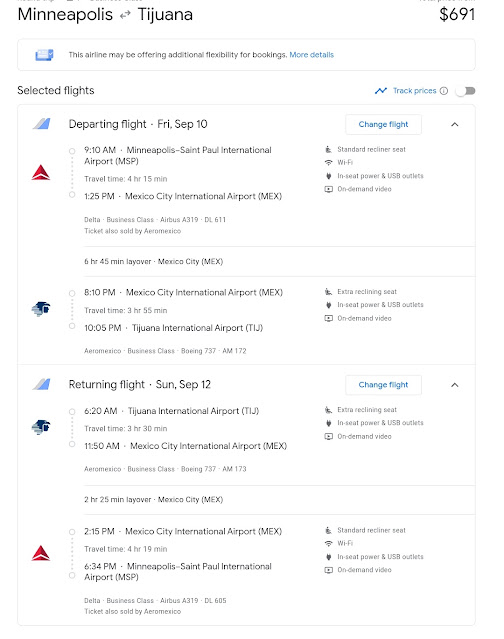
Task: Click the Aeromexico logo on MEX–TIJ leg
Action: tap(41, 309)
